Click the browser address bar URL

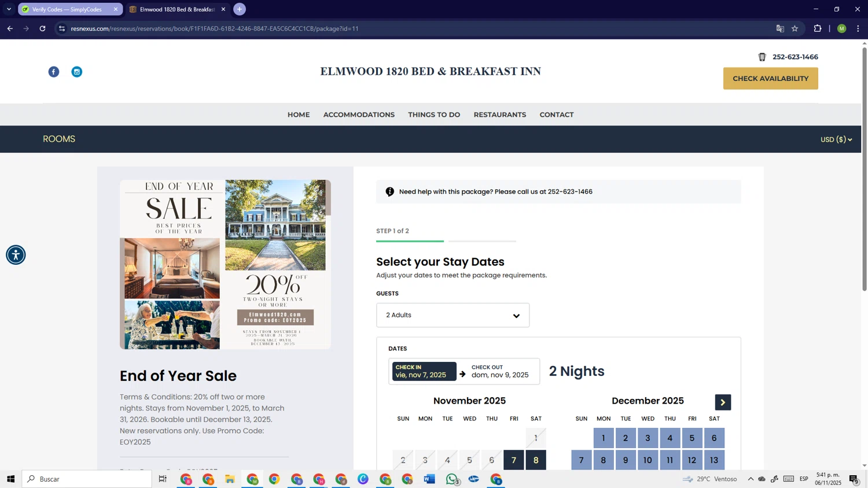tap(215, 28)
